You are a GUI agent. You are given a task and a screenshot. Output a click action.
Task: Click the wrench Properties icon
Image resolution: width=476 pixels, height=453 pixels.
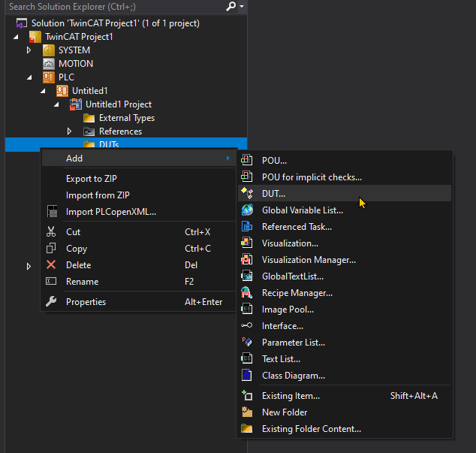point(51,301)
